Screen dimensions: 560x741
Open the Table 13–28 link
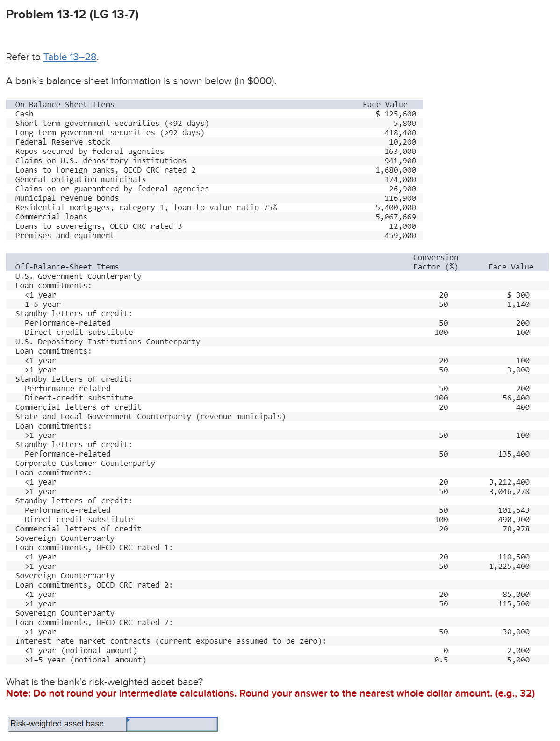(x=70, y=57)
